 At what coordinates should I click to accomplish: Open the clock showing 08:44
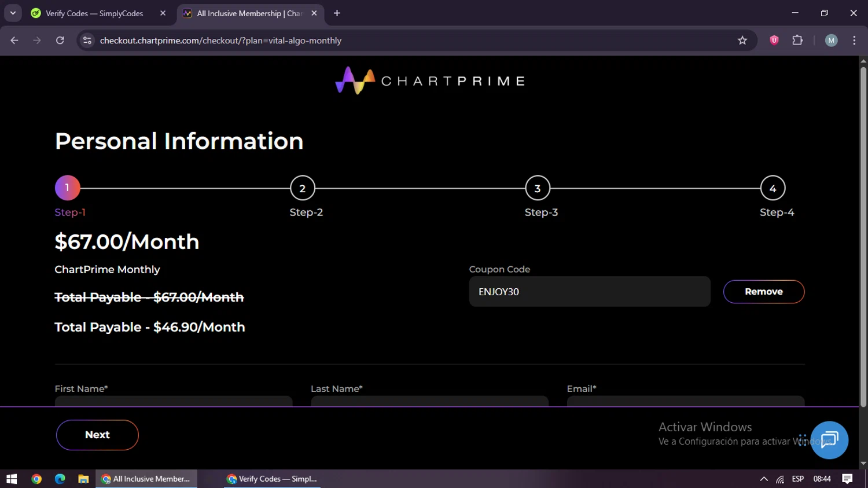[822, 479]
